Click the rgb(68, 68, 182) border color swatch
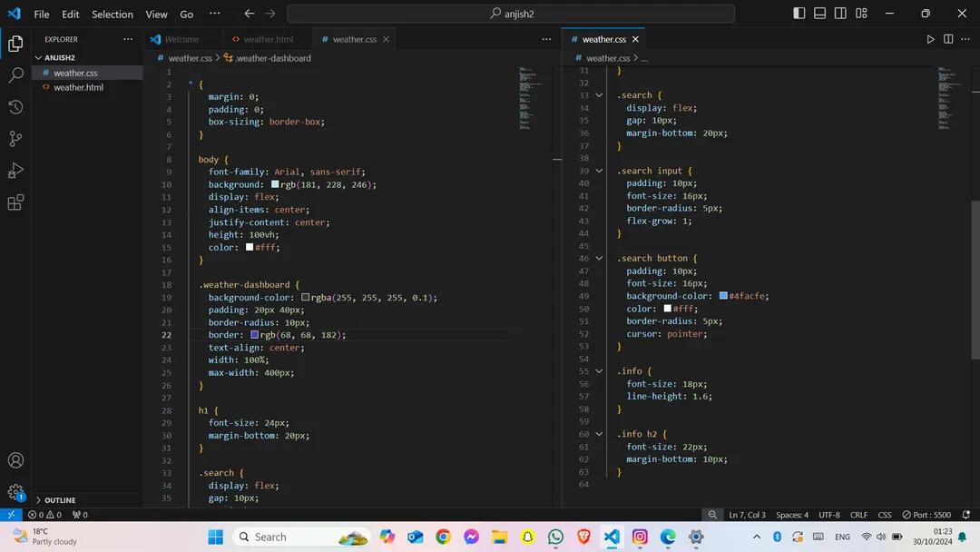The height and width of the screenshot is (552, 980). (x=254, y=334)
